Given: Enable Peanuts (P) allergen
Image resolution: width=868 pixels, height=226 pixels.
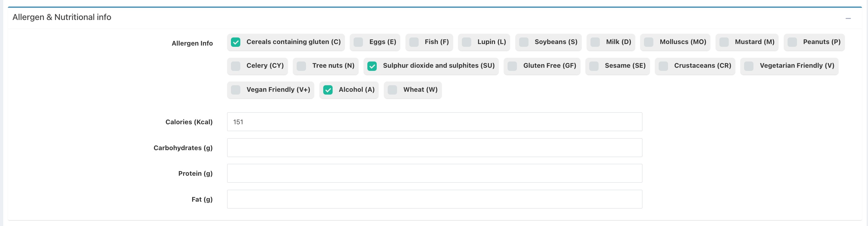Looking at the screenshot, I should 792,42.
